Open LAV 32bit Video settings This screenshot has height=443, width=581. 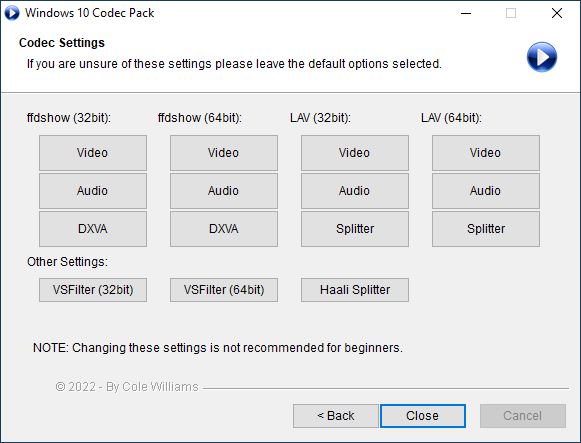pos(355,153)
